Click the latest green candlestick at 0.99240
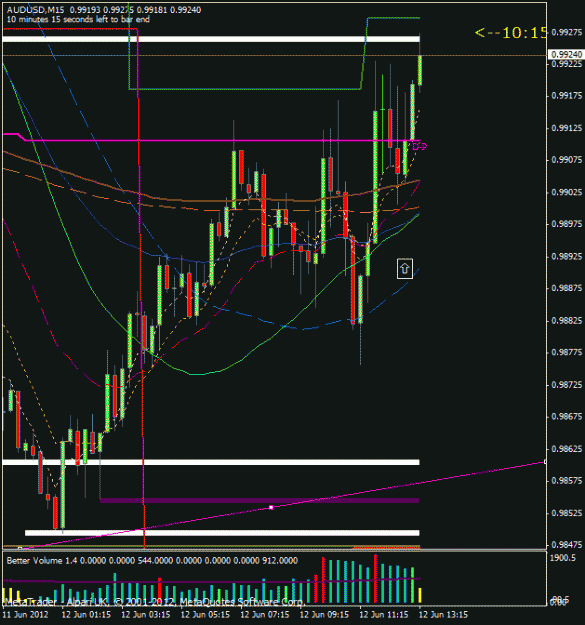This screenshot has height=625, width=585. click(x=420, y=70)
